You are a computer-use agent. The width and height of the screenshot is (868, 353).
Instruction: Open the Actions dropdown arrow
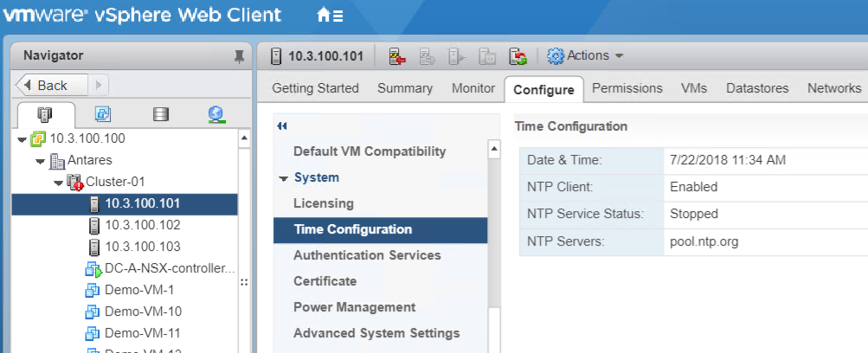[620, 56]
